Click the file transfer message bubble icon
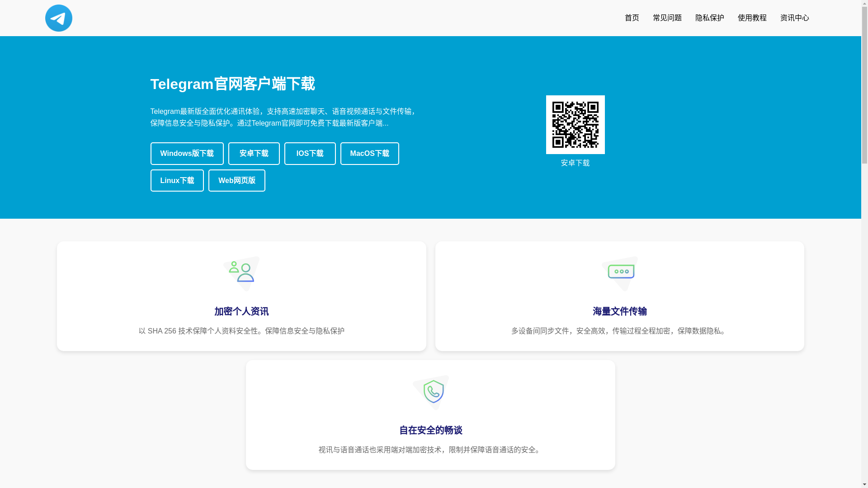The image size is (868, 488). (x=620, y=274)
